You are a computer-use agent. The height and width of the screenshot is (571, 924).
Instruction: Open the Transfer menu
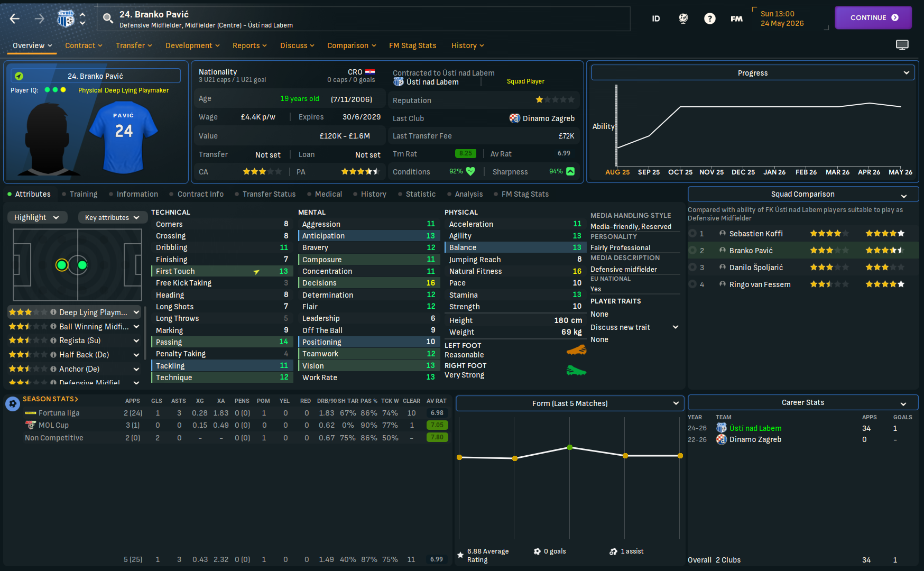pyautogui.click(x=134, y=45)
